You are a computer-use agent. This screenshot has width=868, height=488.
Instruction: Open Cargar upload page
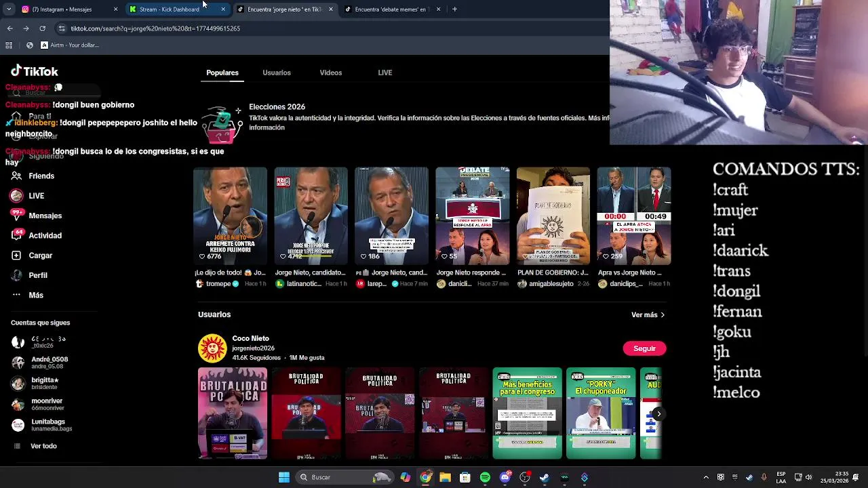pos(31,256)
